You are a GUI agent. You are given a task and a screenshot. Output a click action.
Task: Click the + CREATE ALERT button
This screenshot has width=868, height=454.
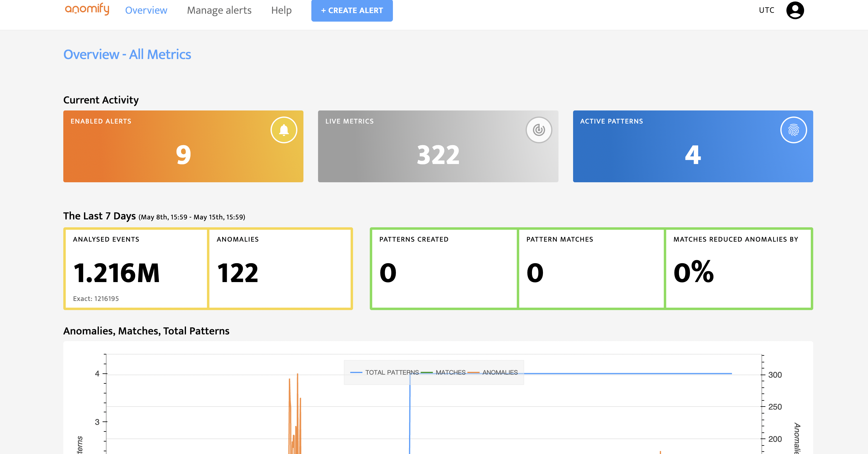[352, 10]
